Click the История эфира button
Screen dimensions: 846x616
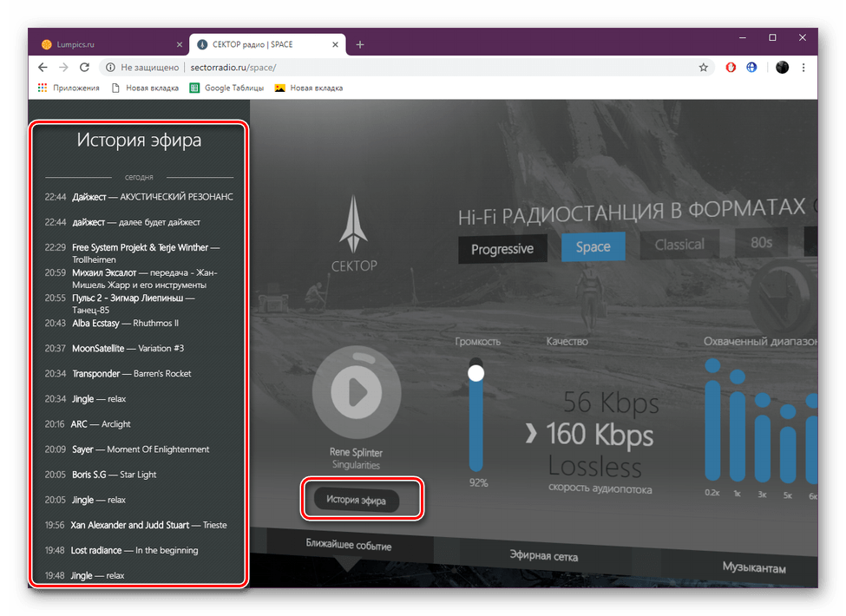356,500
